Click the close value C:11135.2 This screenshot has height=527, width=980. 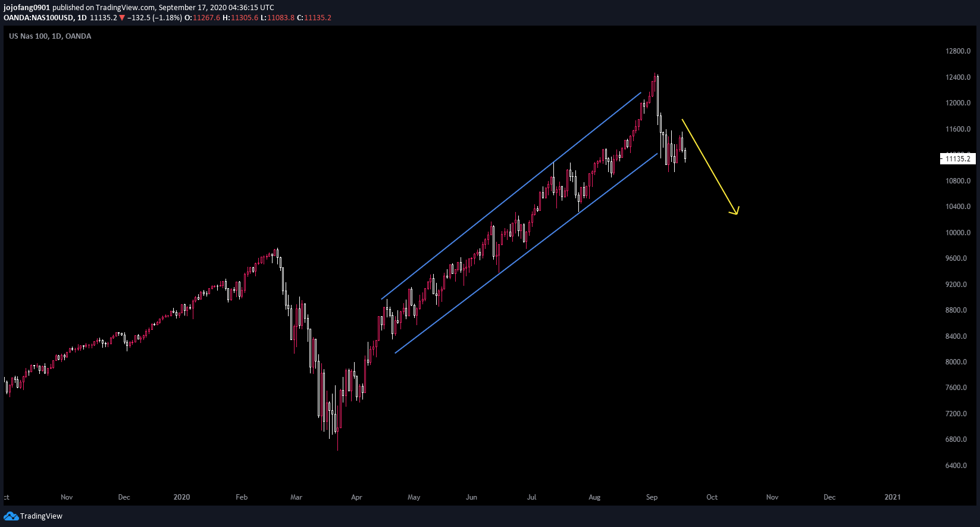pyautogui.click(x=314, y=18)
